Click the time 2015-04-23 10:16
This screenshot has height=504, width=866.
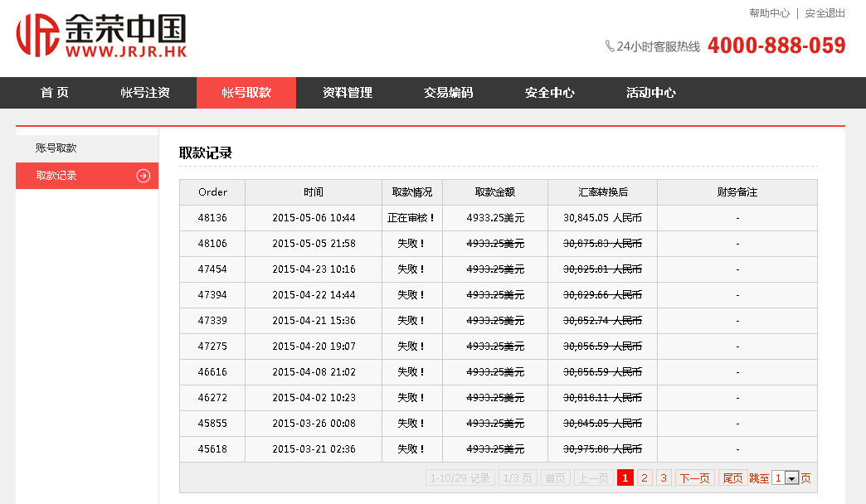pos(314,269)
